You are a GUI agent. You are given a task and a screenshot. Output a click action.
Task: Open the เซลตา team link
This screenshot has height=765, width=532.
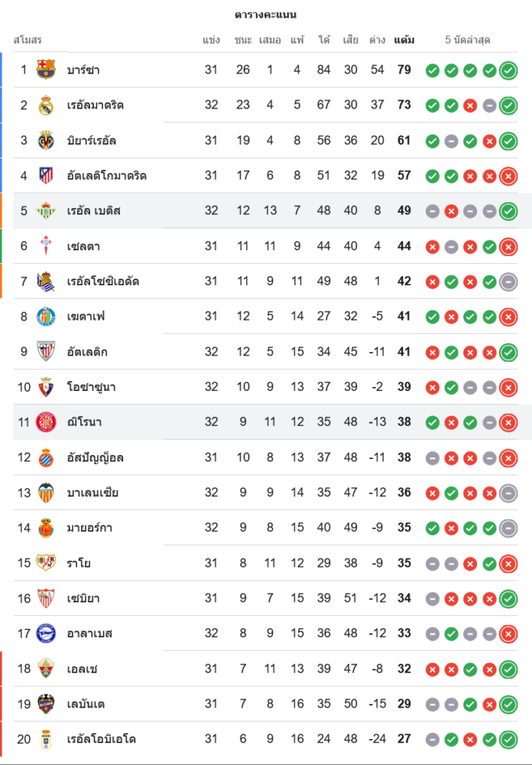pos(83,246)
